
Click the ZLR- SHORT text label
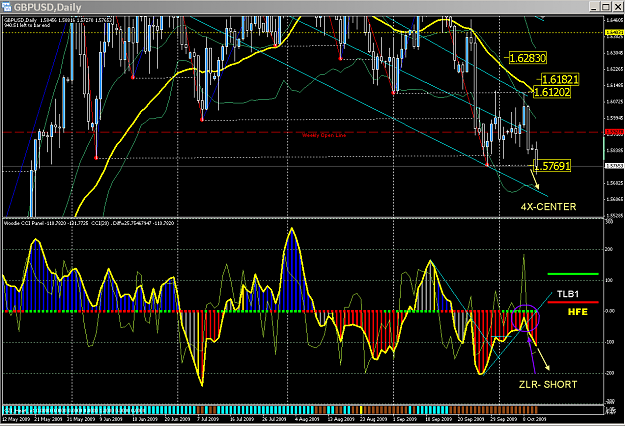pyautogui.click(x=548, y=385)
